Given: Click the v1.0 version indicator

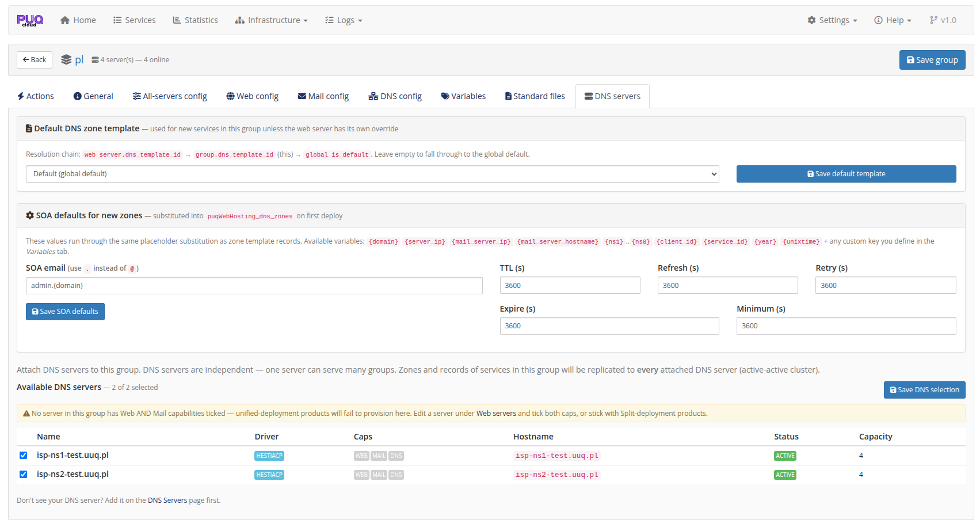Looking at the screenshot, I should (943, 20).
